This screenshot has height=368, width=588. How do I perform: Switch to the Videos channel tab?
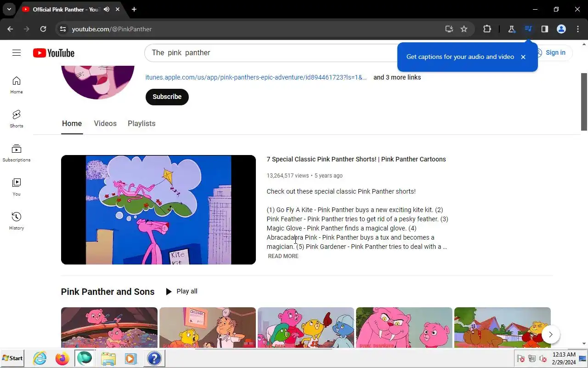point(105,123)
